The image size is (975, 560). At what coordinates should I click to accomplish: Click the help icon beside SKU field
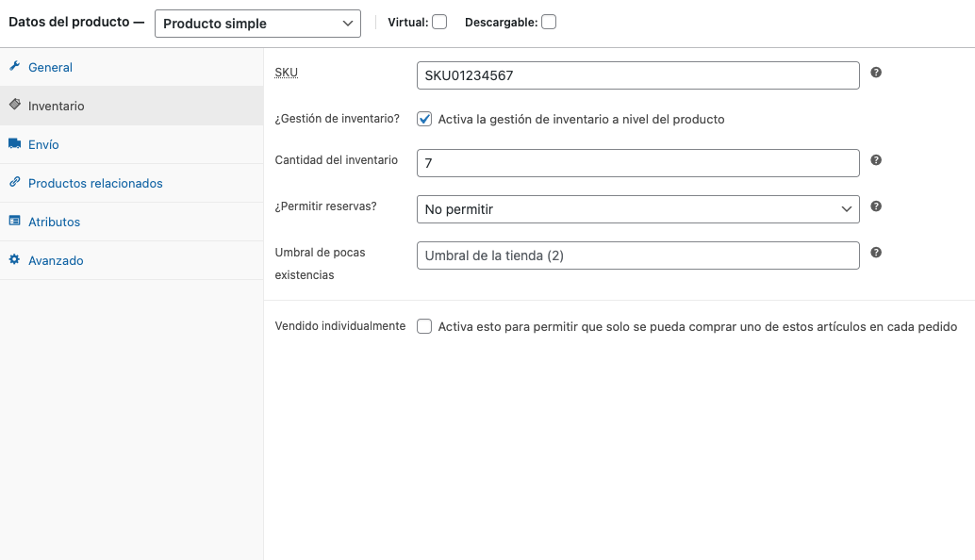pos(876,73)
